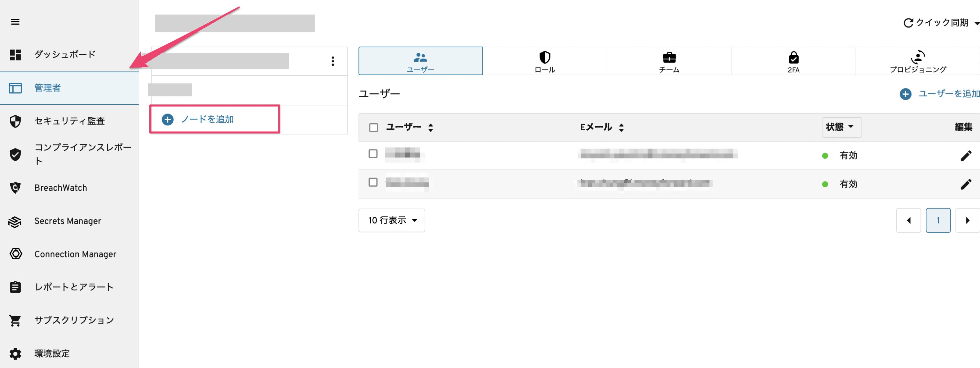Open セキュリティ監査 in the sidebar
980x368 pixels.
(x=69, y=121)
